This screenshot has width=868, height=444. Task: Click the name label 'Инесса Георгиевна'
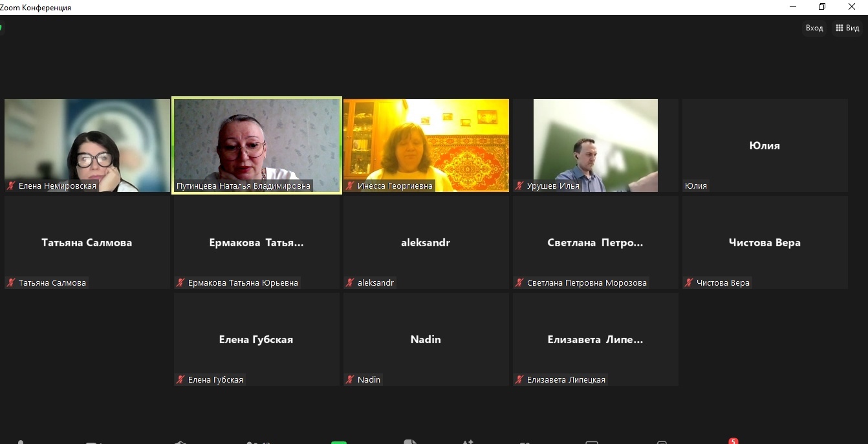pyautogui.click(x=395, y=186)
